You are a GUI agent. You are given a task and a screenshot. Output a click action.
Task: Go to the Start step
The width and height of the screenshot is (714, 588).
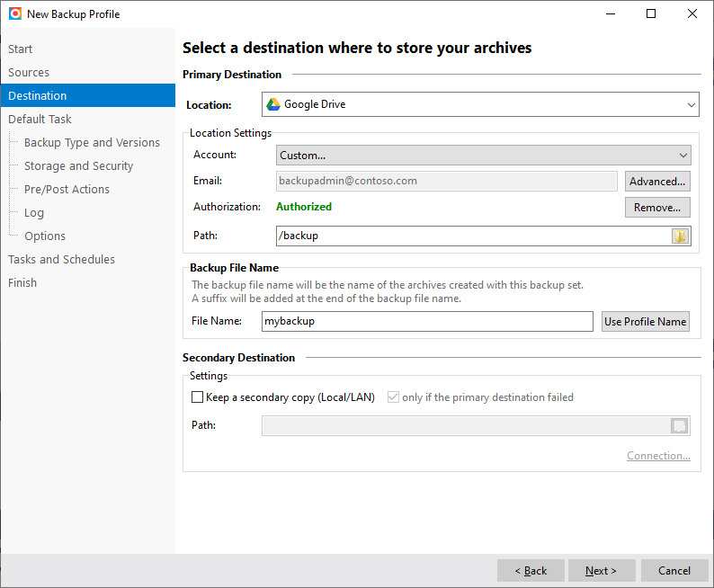[21, 49]
